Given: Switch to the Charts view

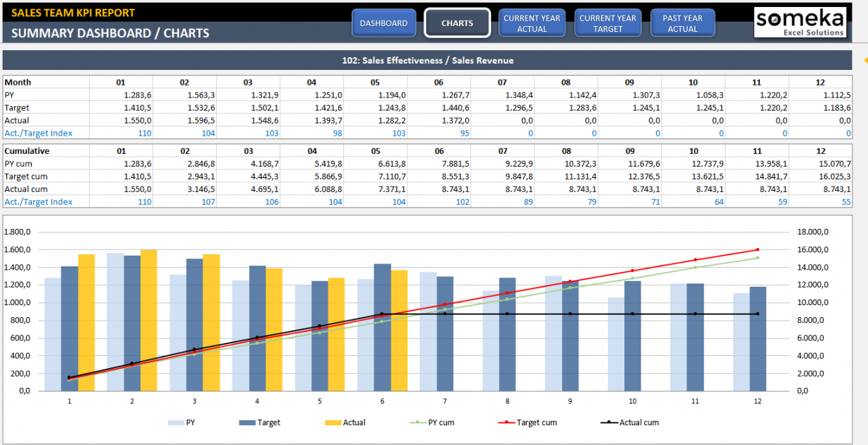Looking at the screenshot, I should 457,23.
